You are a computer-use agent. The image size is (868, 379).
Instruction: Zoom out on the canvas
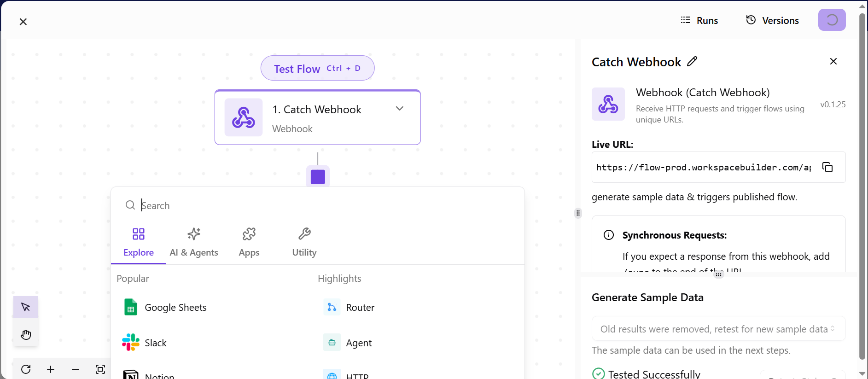76,369
